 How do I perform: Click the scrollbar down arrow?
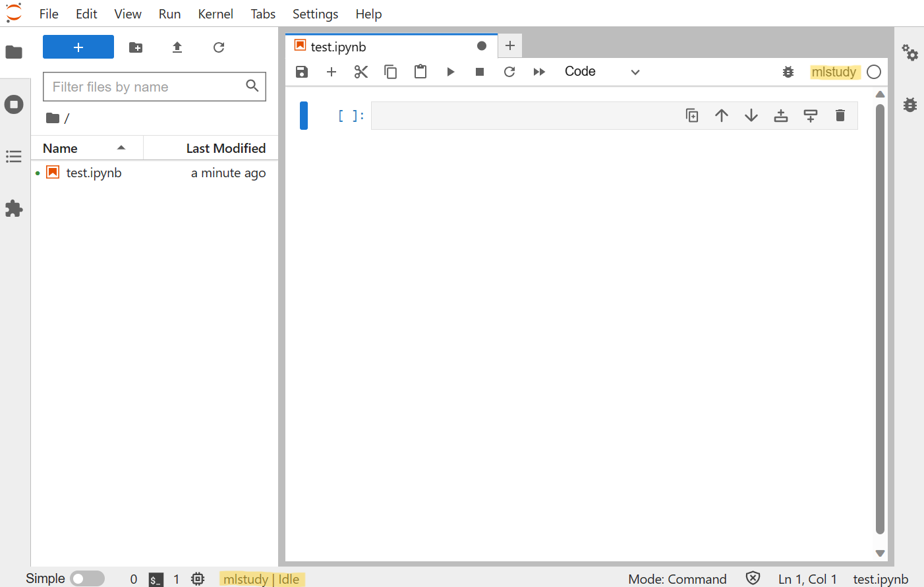click(880, 553)
